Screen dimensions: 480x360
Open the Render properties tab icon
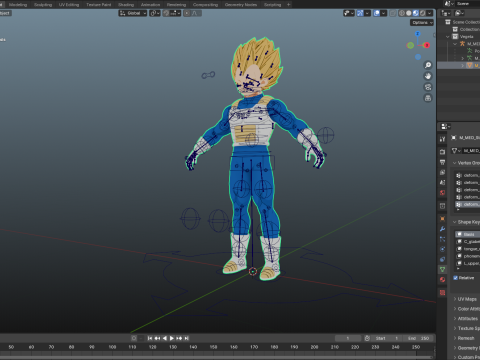coord(442,152)
